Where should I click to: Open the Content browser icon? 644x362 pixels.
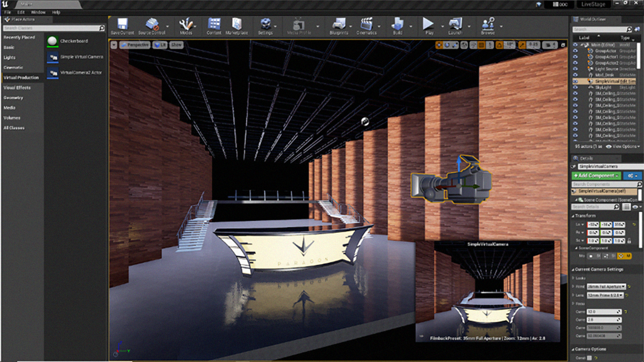(x=214, y=24)
